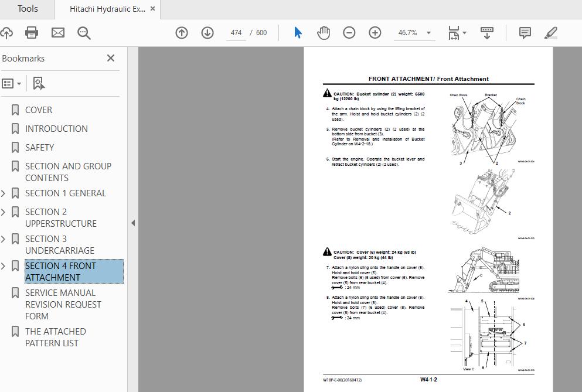Switch to the Tools tab

click(x=27, y=9)
